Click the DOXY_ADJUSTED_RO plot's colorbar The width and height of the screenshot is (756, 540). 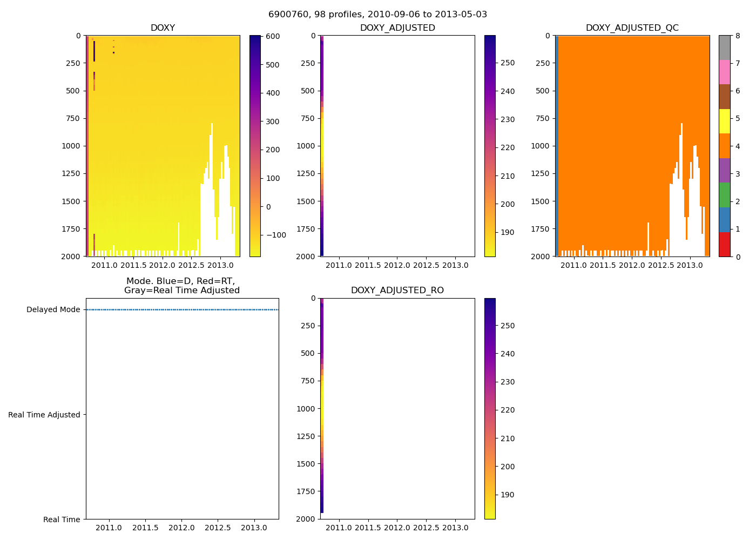pos(489,408)
